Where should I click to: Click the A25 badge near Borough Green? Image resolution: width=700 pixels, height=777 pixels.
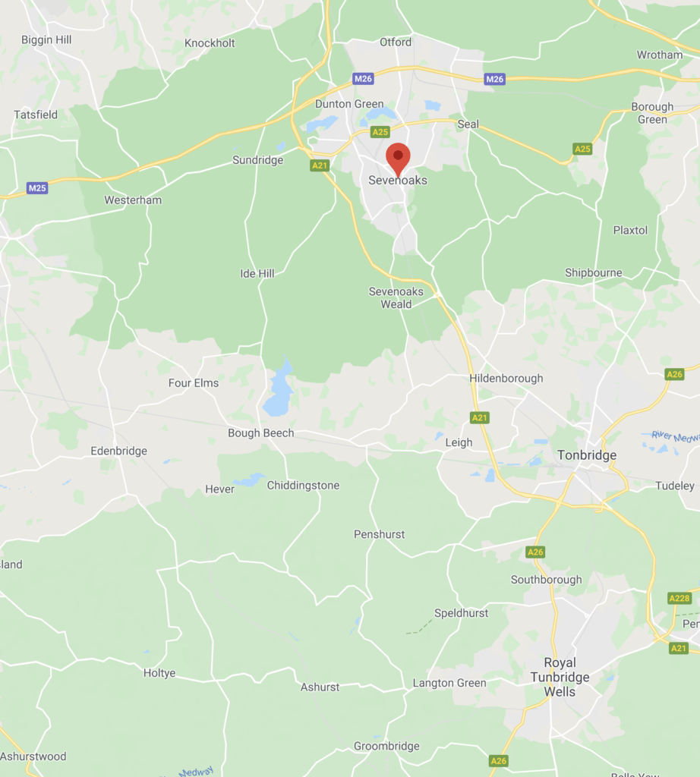[x=582, y=149]
